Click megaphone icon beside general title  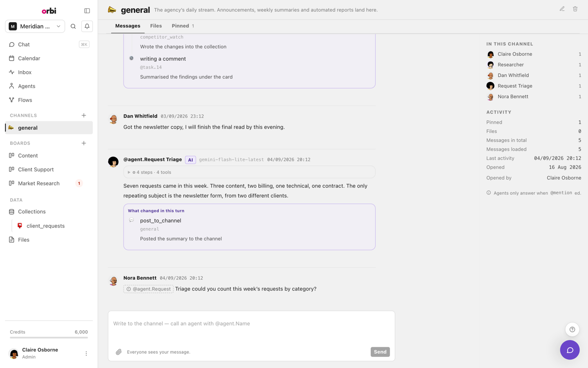[x=112, y=10]
